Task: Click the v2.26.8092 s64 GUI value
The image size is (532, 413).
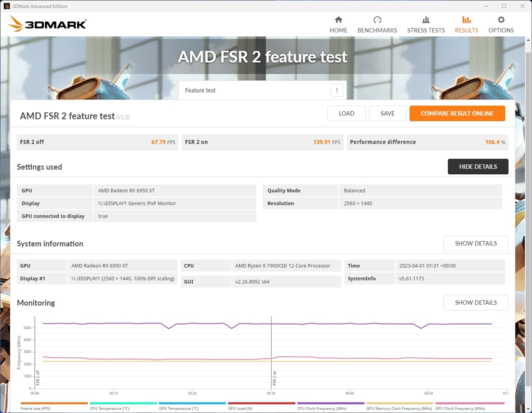Action: pyautogui.click(x=252, y=281)
